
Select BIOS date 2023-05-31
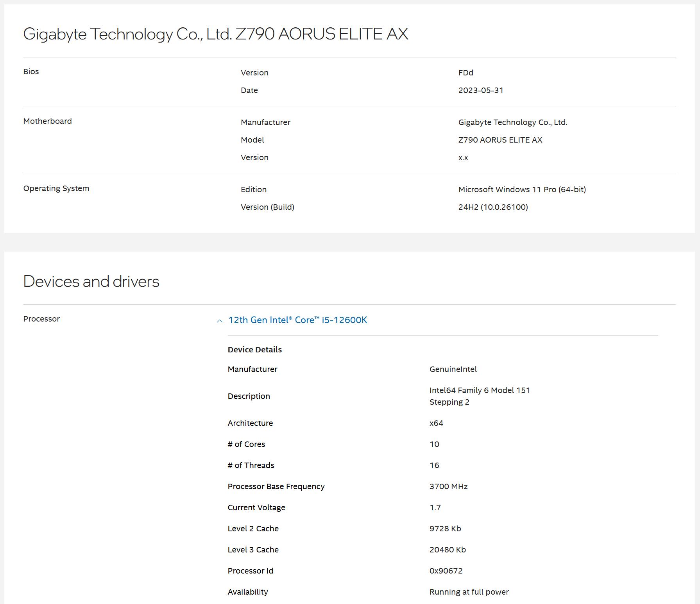481,90
